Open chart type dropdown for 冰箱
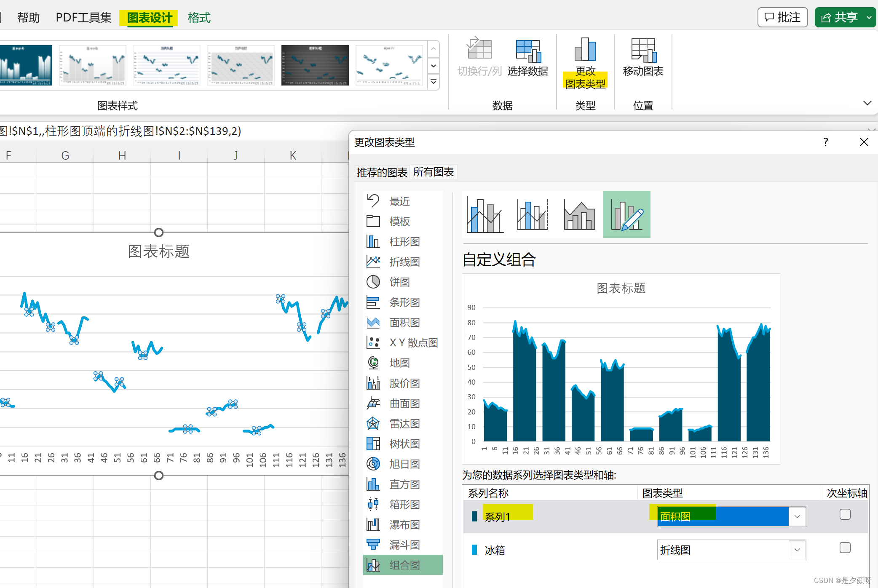 point(797,550)
